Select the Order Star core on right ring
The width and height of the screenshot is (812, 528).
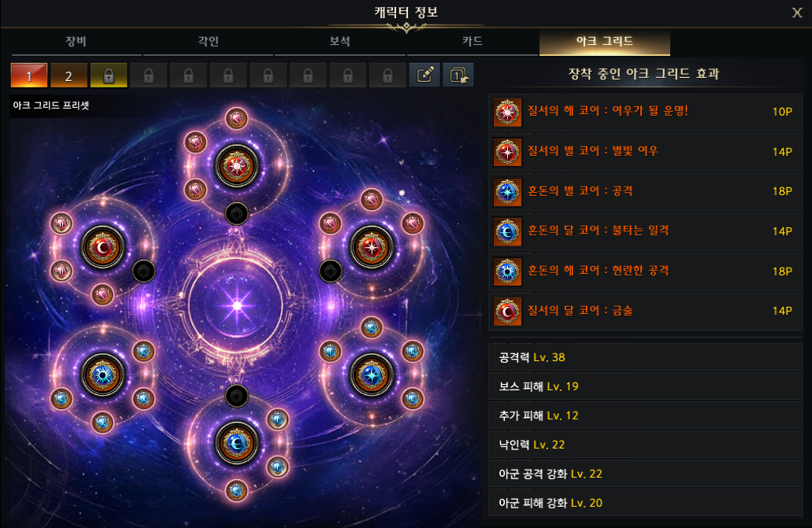[371, 247]
